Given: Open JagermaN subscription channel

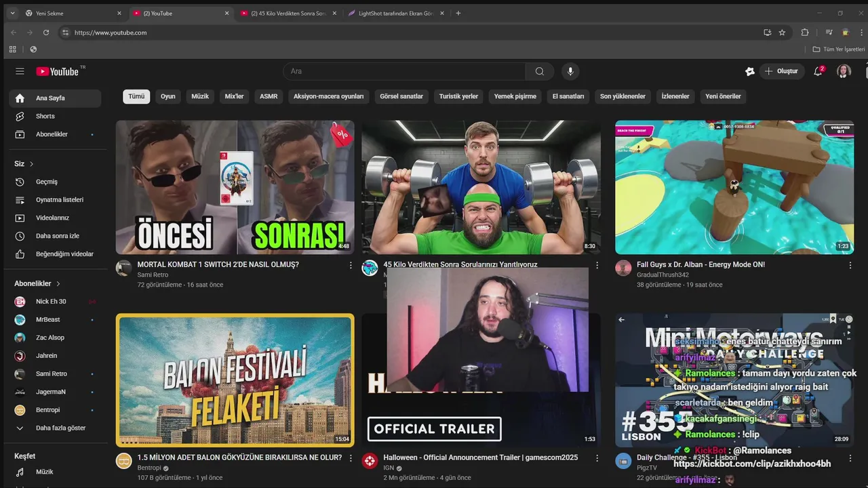Looking at the screenshot, I should coord(55,392).
